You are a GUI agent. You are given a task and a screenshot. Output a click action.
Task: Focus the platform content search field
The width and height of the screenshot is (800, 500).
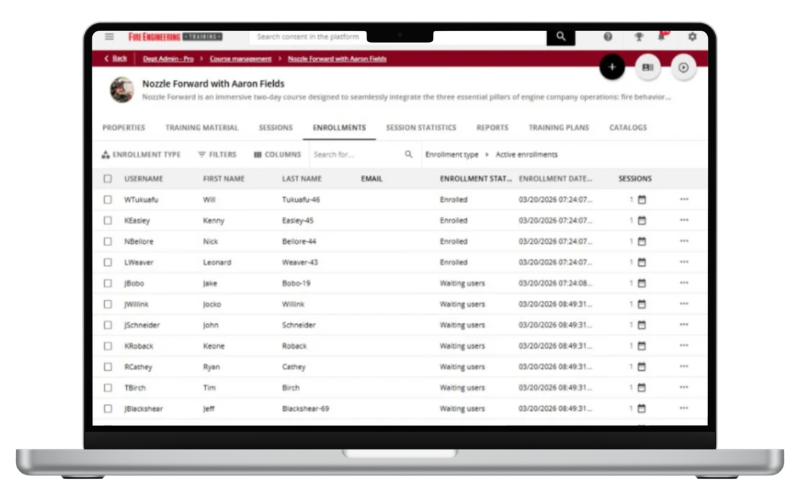(x=398, y=37)
